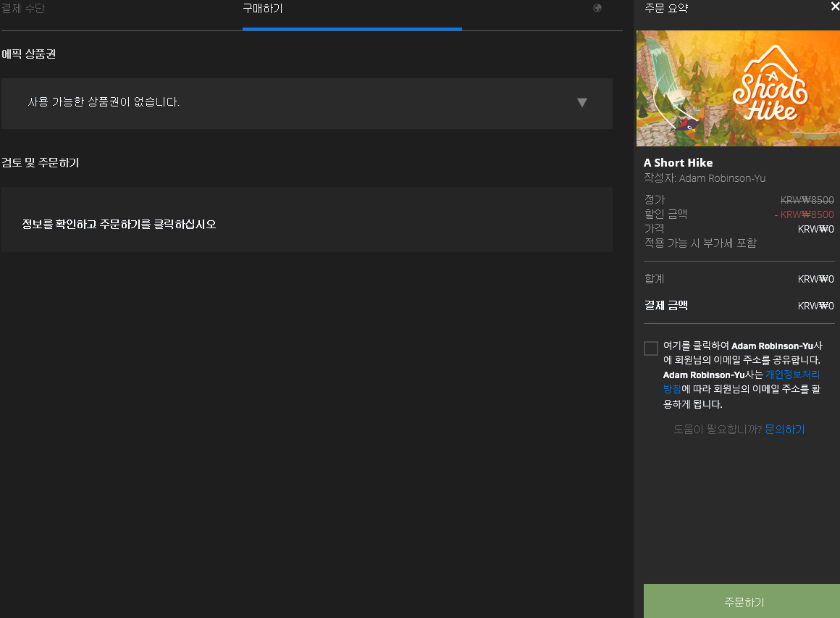The width and height of the screenshot is (840, 618).
Task: Click the 적용 가능 시 부가세 포함 note
Action: point(700,243)
